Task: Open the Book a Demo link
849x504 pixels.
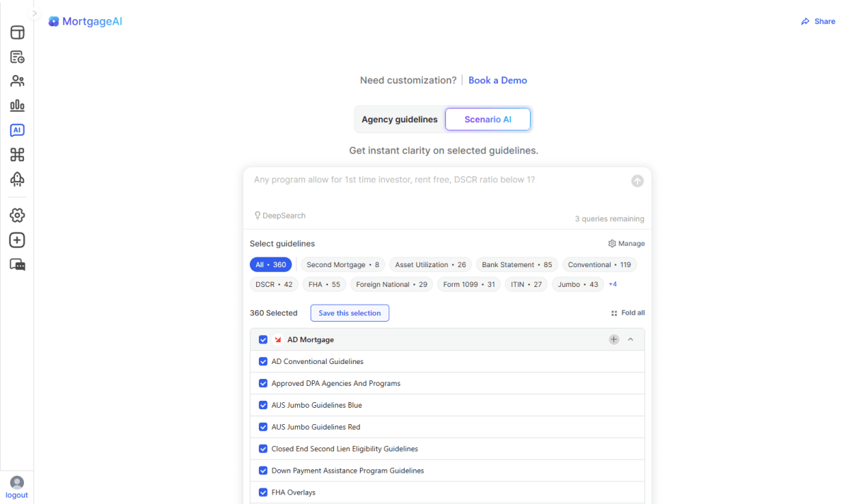Action: [497, 80]
